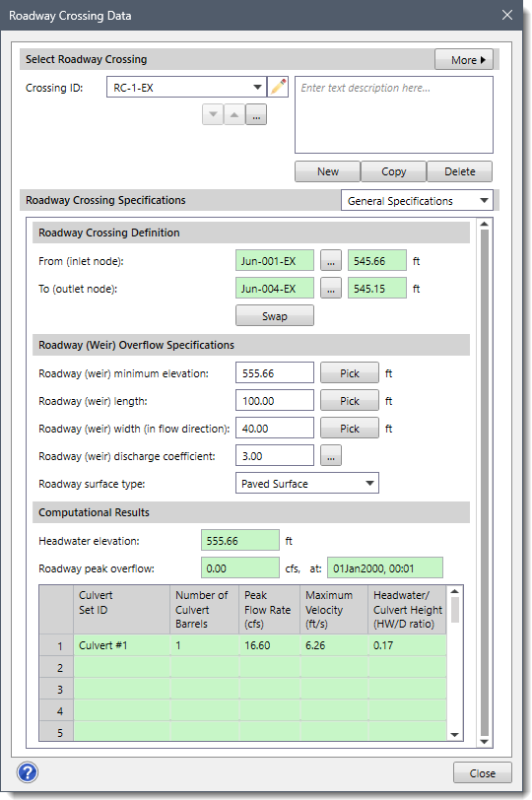The height and width of the screenshot is (800, 532).
Task: Open the Roadway surface type Paved Surface dropdown
Action: [x=307, y=483]
